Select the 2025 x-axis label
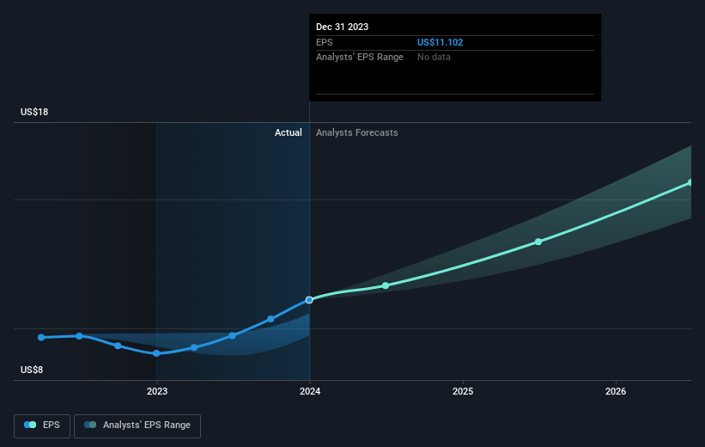The image size is (705, 447). 462,391
